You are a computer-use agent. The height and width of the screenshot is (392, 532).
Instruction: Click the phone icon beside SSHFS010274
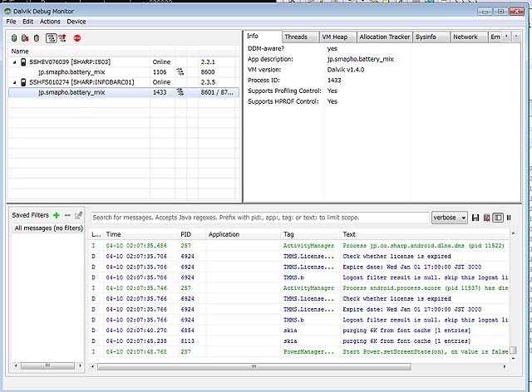[23, 82]
